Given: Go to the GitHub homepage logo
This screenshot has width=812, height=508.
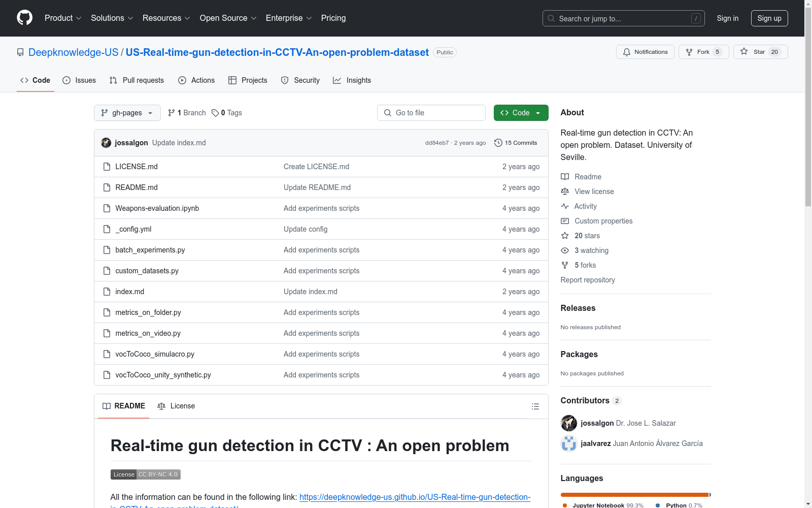Looking at the screenshot, I should (24, 18).
